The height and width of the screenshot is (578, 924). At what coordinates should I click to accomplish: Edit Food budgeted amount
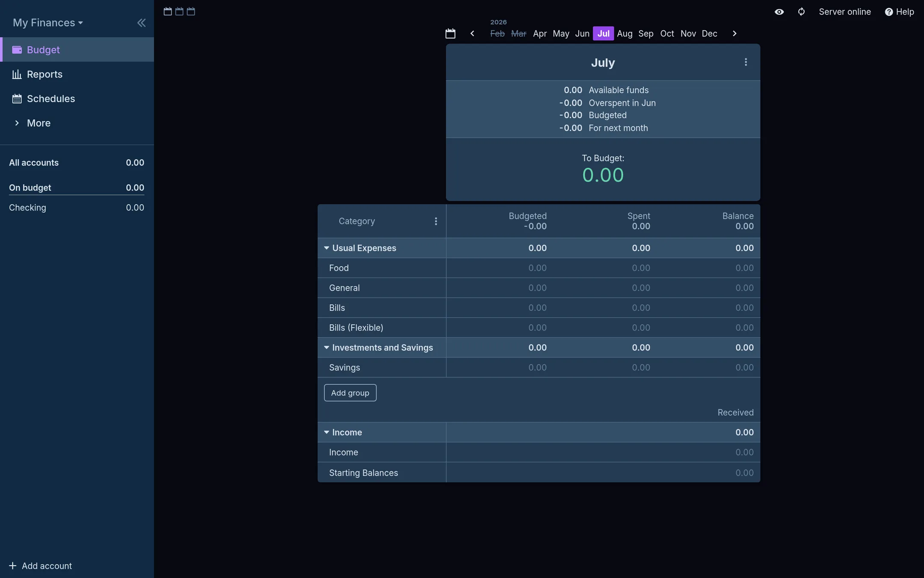pos(537,268)
